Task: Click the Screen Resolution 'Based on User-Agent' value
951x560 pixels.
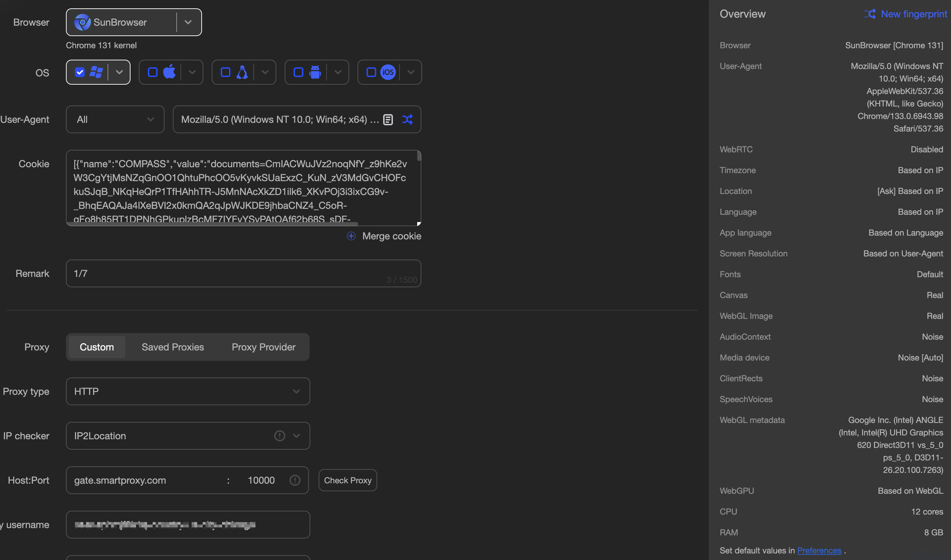Action: (x=903, y=253)
